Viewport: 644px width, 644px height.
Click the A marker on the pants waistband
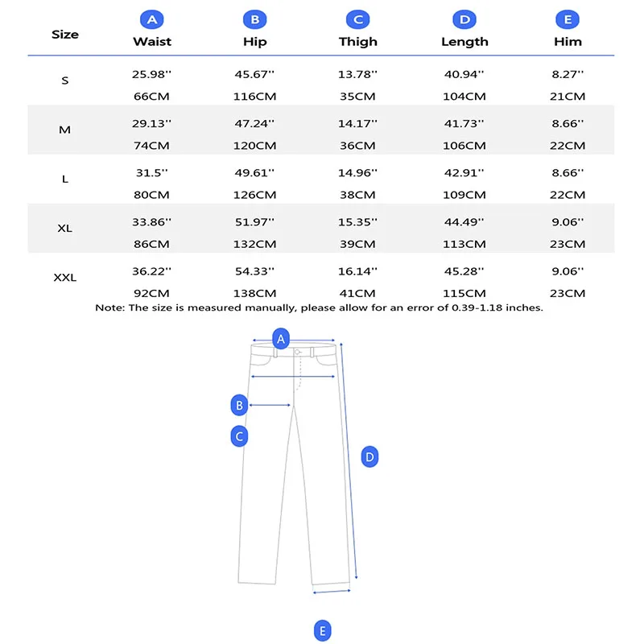[x=281, y=339]
